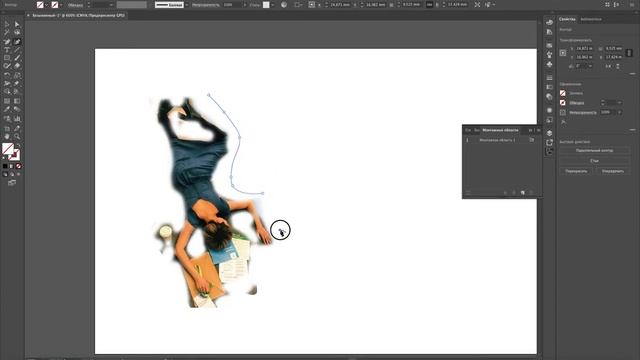Open the stroke weight dropdown in control bar

coord(111,5)
